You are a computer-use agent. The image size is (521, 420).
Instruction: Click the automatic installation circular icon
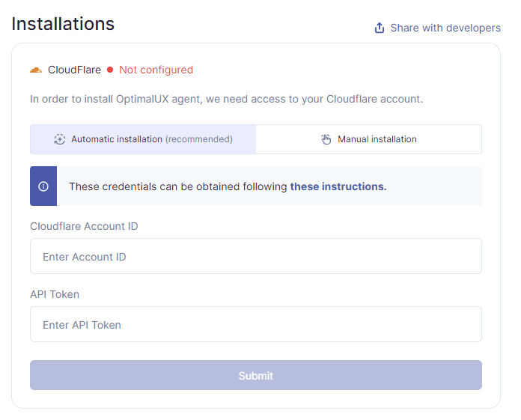click(x=59, y=139)
